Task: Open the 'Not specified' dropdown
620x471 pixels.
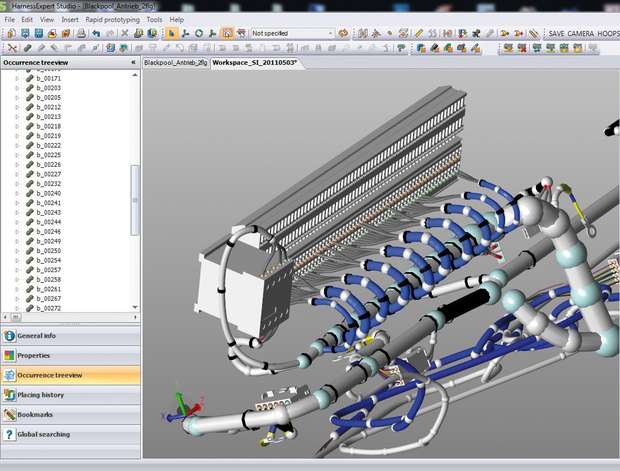Action: click(292, 33)
